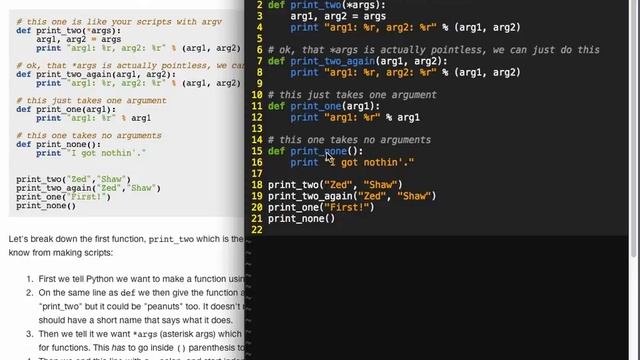Click editor line 2 def print_two(*args):
640x360 pixels.
pos(327,5)
